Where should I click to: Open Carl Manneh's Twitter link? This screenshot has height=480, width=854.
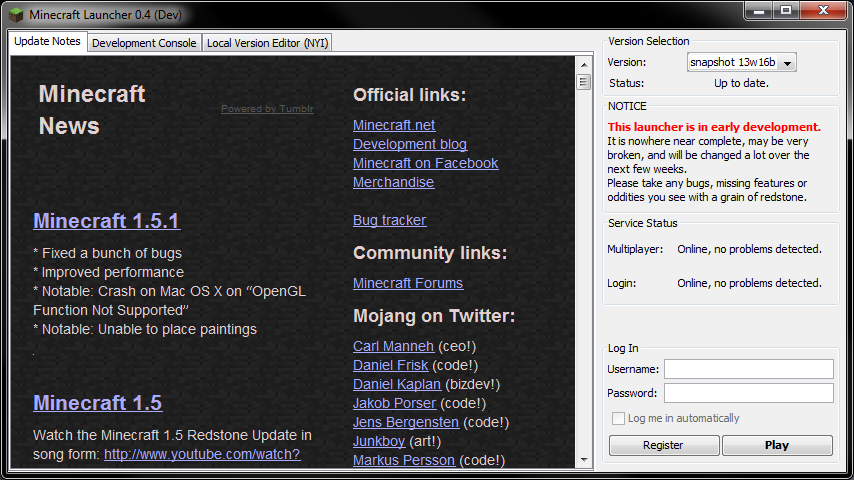click(x=393, y=347)
